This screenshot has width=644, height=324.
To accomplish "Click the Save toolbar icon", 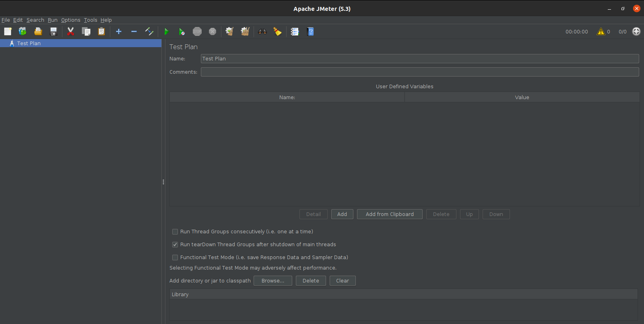I will (x=54, y=31).
